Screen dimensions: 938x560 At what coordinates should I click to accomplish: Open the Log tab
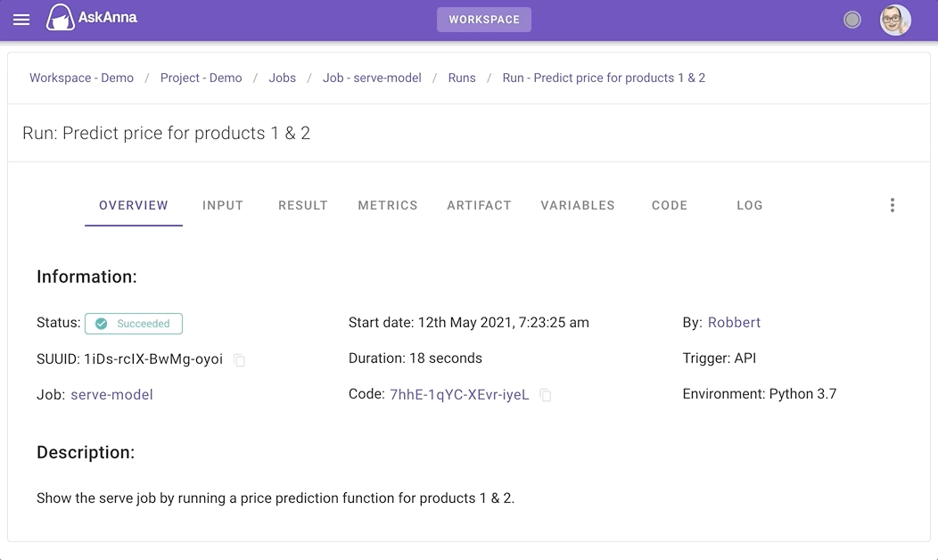click(750, 205)
